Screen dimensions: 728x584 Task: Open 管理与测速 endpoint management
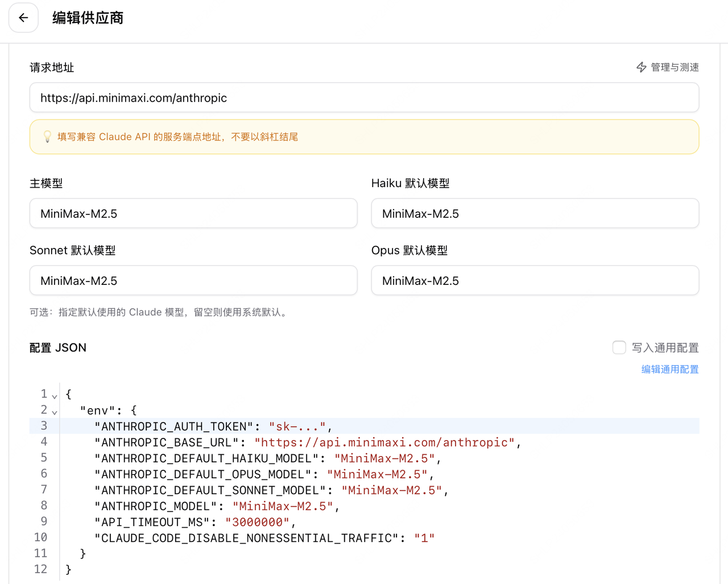coord(674,67)
